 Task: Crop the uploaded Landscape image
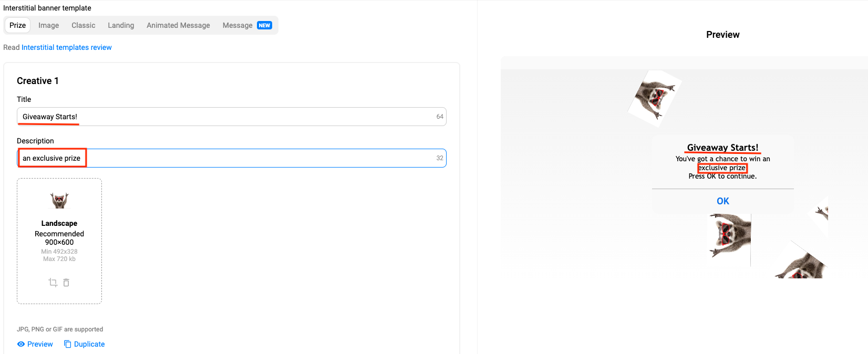(53, 283)
